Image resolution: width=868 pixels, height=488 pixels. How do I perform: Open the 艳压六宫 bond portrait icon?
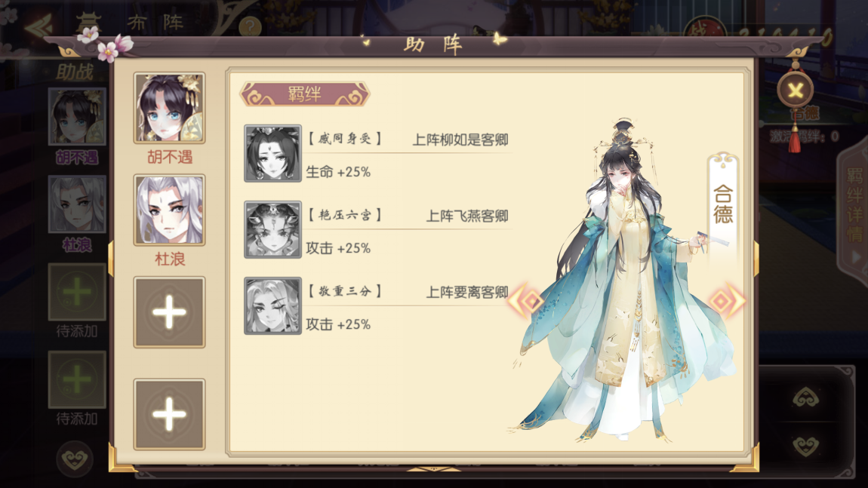tap(273, 229)
